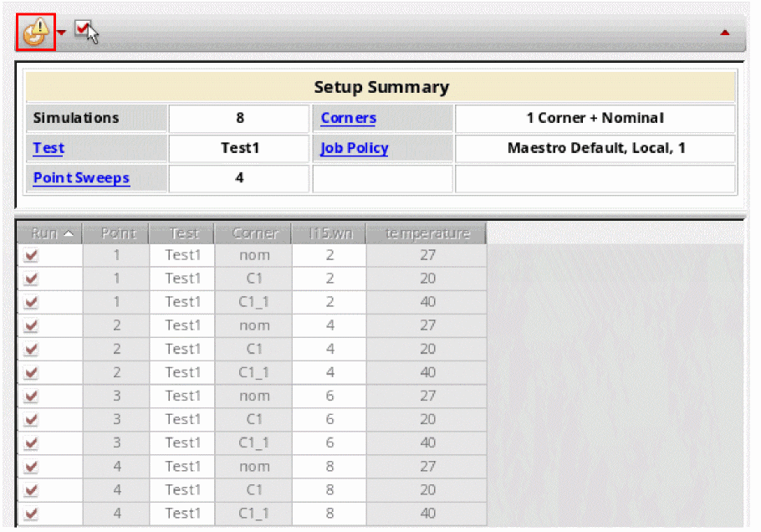Open the Test link
The image size is (761, 532).
pyautogui.click(x=49, y=148)
